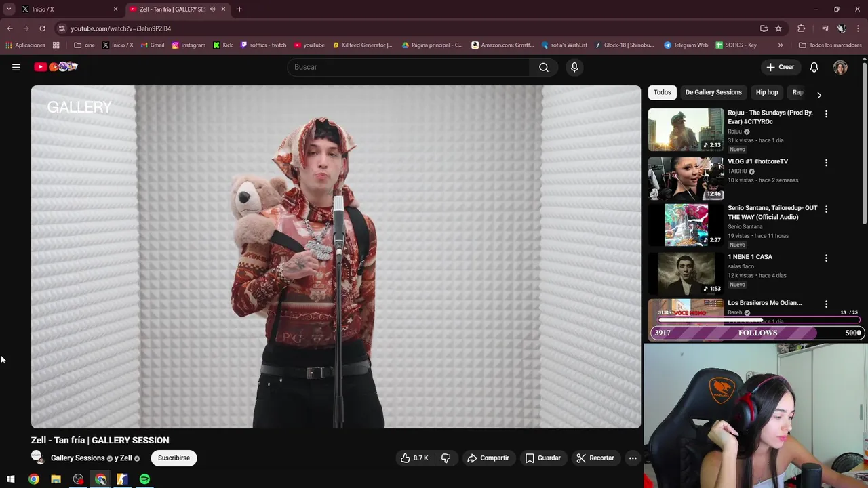Start voice search with microphone icon
Viewport: 868px width, 488px height.
tap(574, 67)
